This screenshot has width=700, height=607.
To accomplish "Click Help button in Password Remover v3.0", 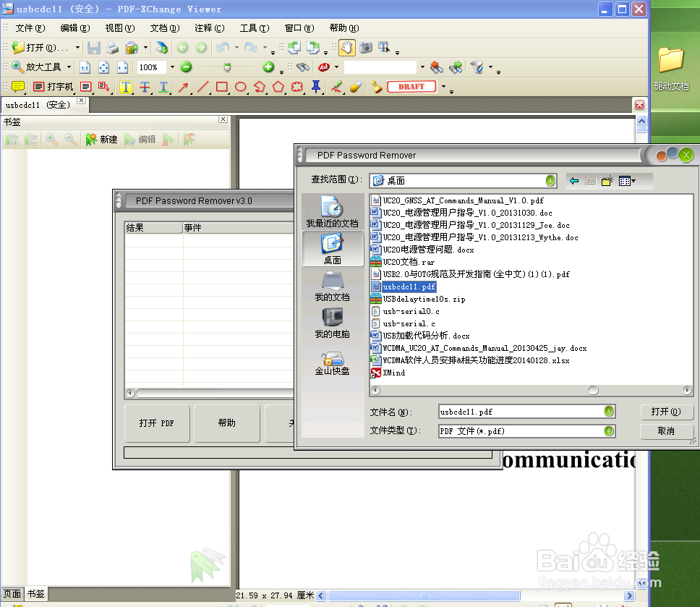I will point(227,423).
